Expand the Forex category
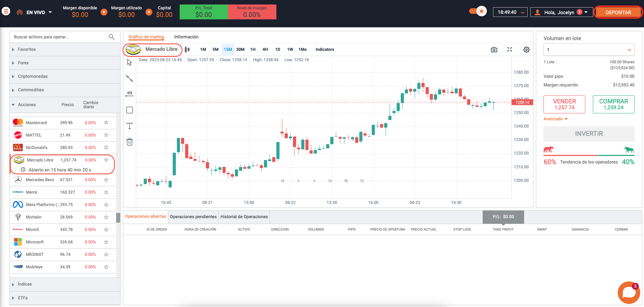This screenshot has height=307, width=644. click(65, 63)
